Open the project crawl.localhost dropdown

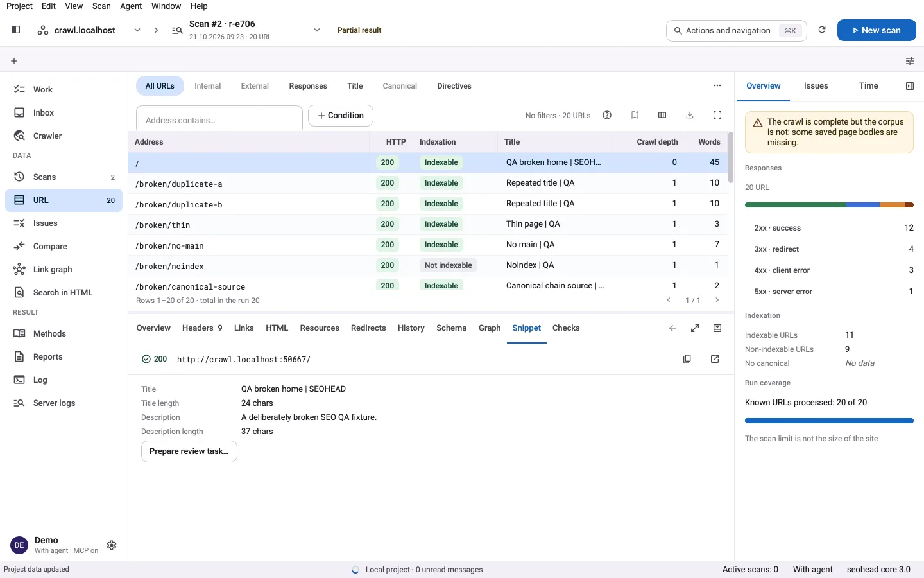pyautogui.click(x=137, y=30)
